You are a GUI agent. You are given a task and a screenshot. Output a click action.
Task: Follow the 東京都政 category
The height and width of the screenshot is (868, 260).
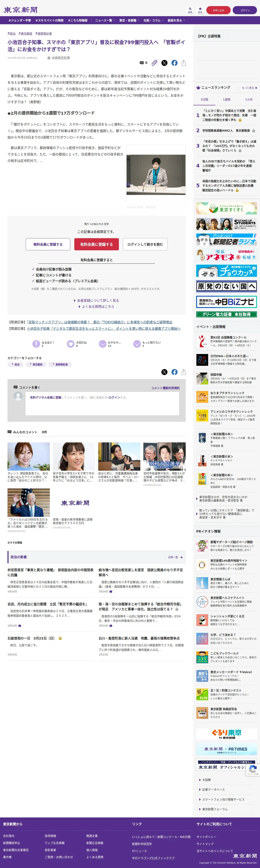click(x=36, y=364)
